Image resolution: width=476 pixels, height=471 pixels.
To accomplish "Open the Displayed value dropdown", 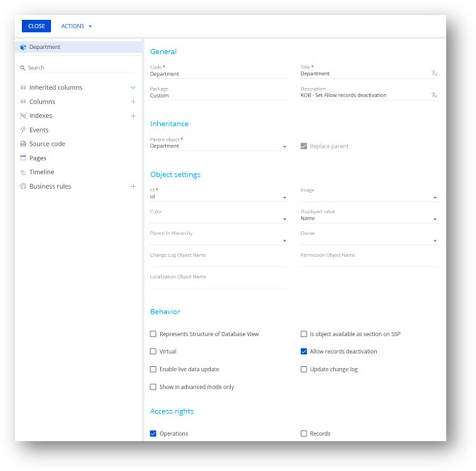I will tap(435, 219).
